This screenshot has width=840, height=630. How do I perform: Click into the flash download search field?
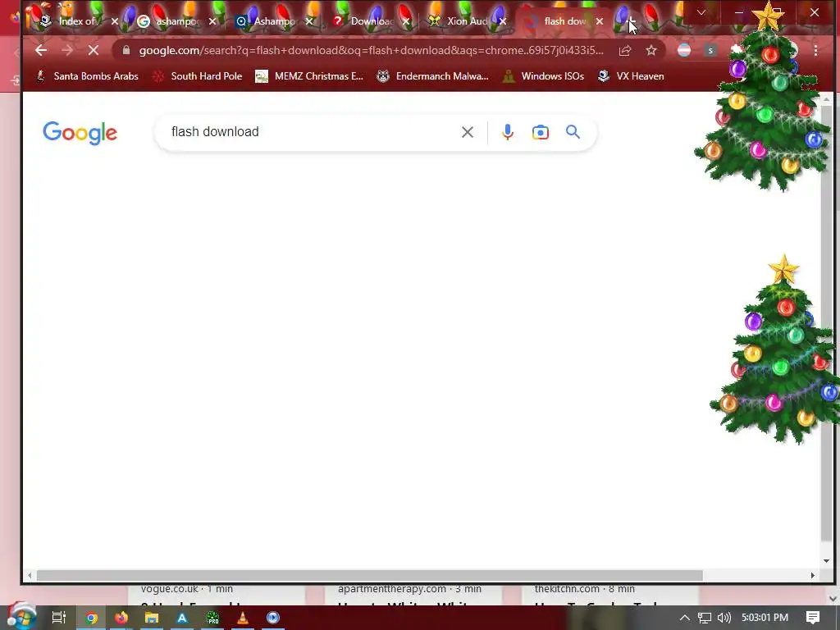pos(311,132)
